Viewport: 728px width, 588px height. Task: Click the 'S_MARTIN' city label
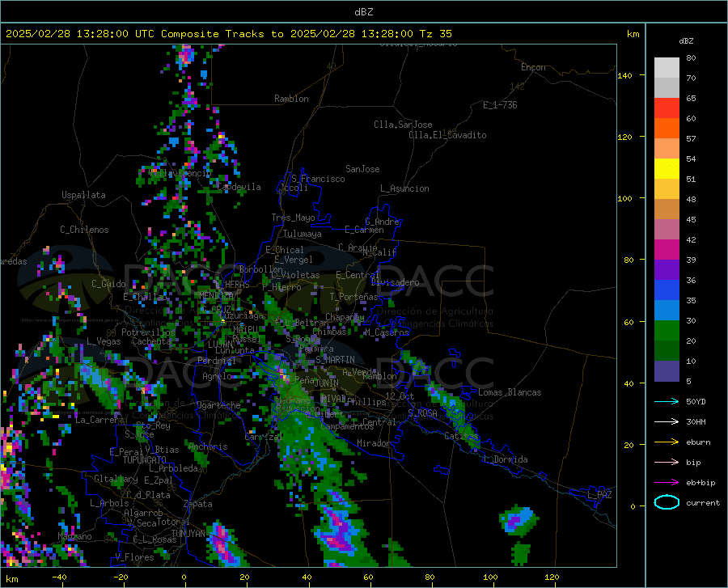pyautogui.click(x=335, y=360)
